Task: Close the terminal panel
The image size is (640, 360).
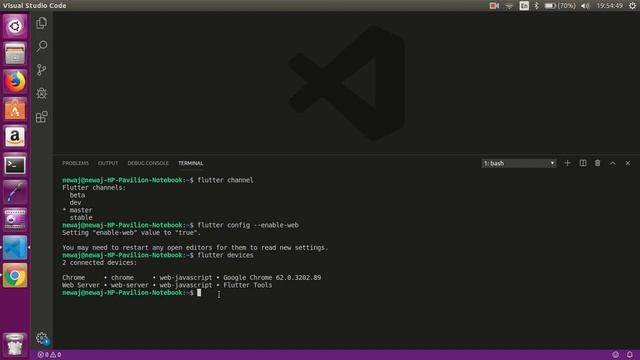Action: tap(628, 163)
